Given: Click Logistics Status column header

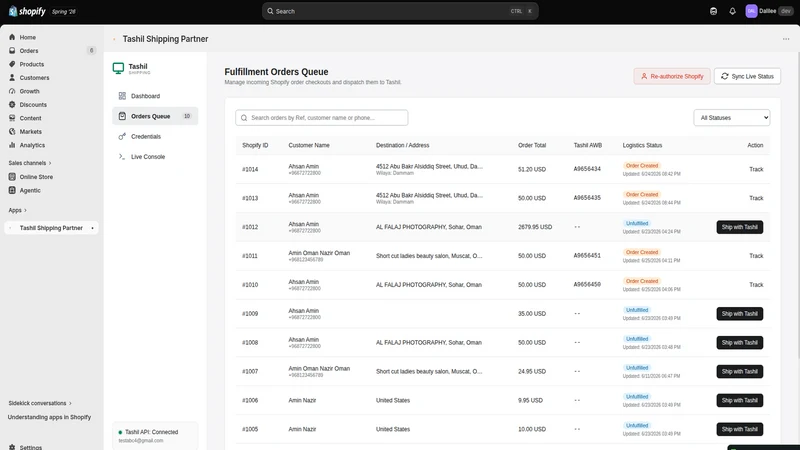Looking at the screenshot, I should (642, 145).
